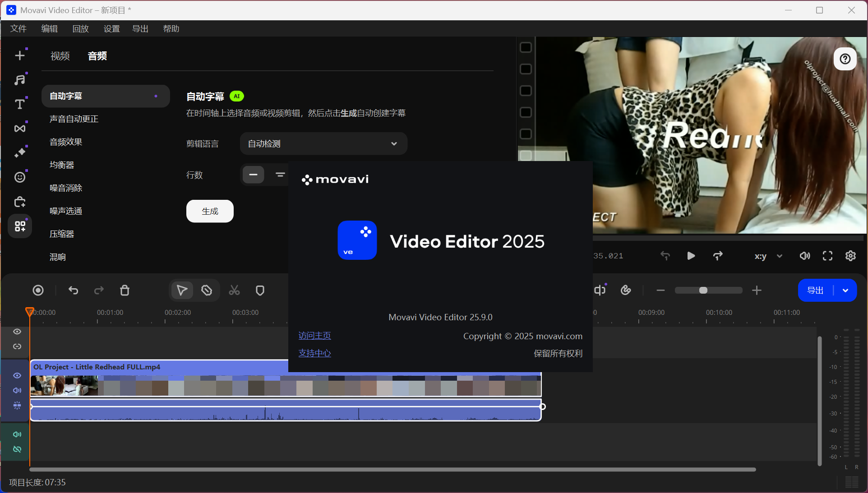Toggle visibility of the top title track
868x493 pixels.
pos(17,332)
